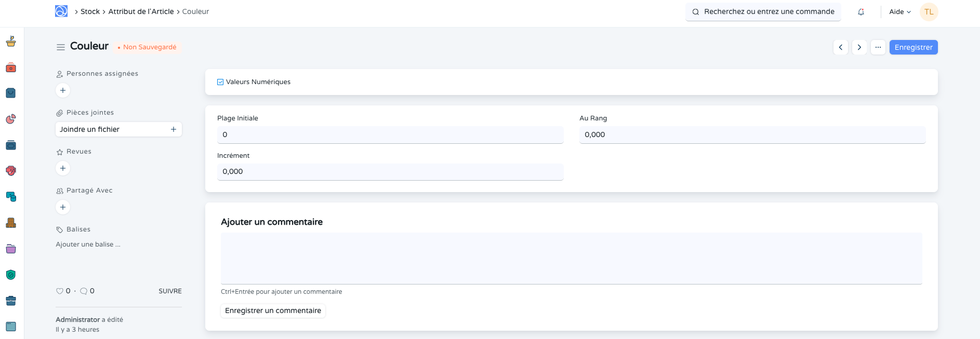Click plus button under Partagé Avec
Image resolution: width=980 pixels, height=339 pixels.
pyautogui.click(x=63, y=207)
